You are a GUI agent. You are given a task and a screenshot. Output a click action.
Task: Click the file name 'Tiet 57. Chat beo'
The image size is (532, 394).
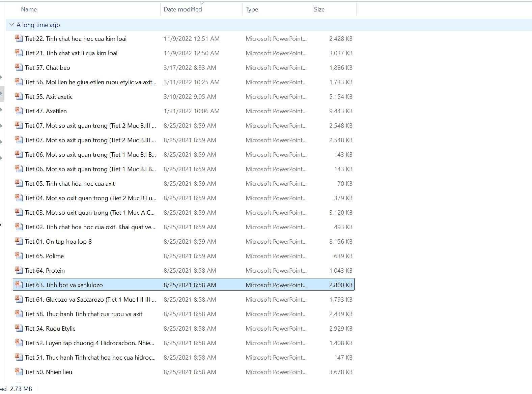(x=48, y=68)
